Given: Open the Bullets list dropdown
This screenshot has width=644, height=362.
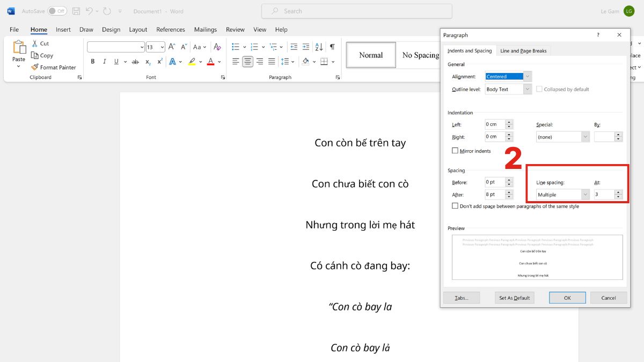Looking at the screenshot, I should click(x=244, y=47).
